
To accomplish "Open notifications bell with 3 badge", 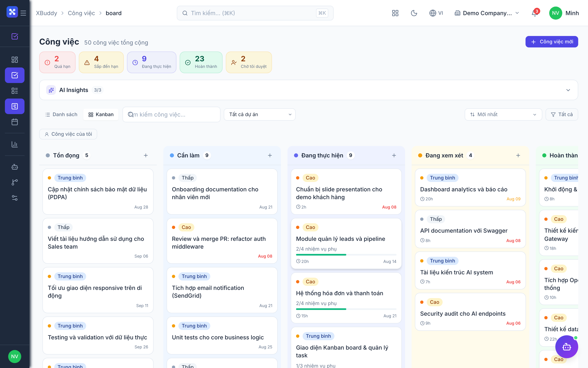I will point(535,13).
